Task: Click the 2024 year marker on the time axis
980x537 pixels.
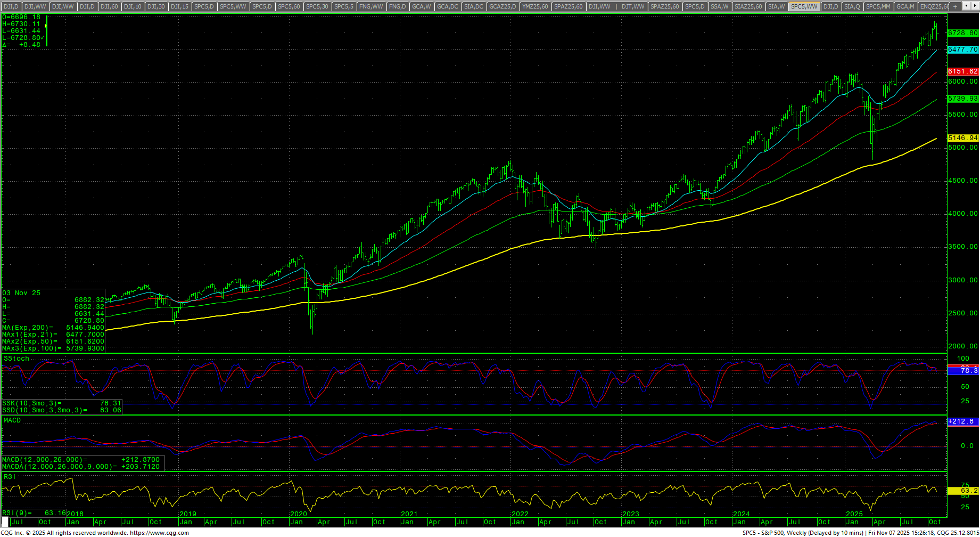Action: [741, 514]
